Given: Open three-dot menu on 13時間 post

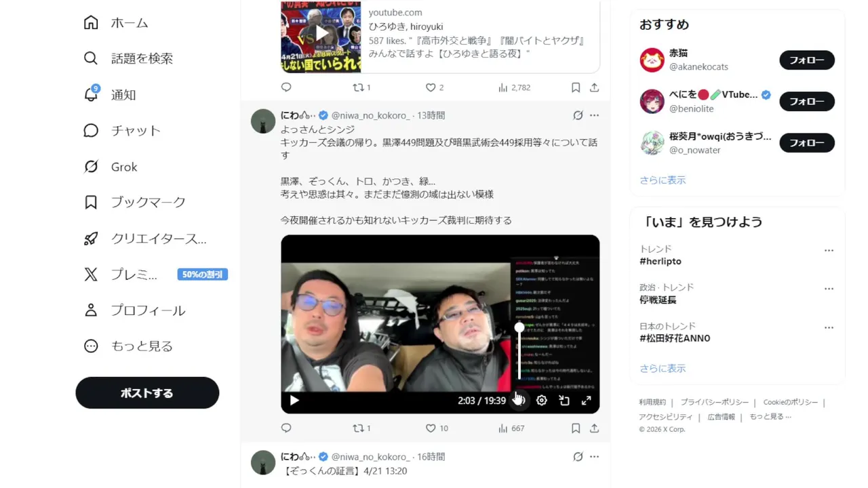Looking at the screenshot, I should [x=594, y=115].
